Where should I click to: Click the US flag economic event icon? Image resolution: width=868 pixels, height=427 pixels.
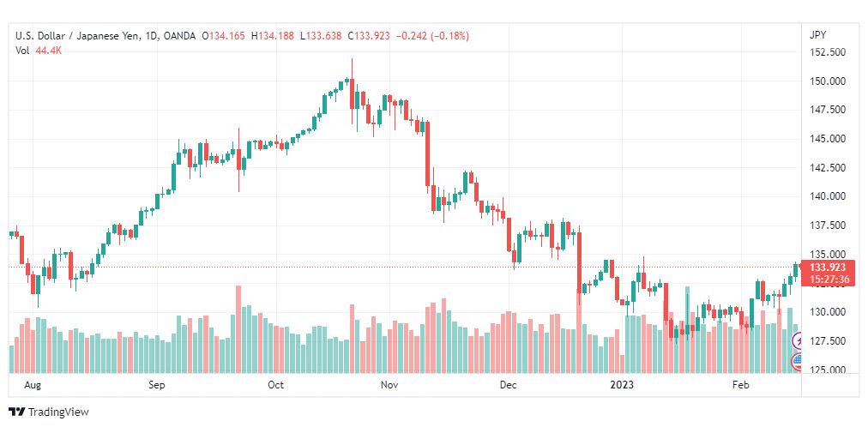pyautogui.click(x=798, y=362)
